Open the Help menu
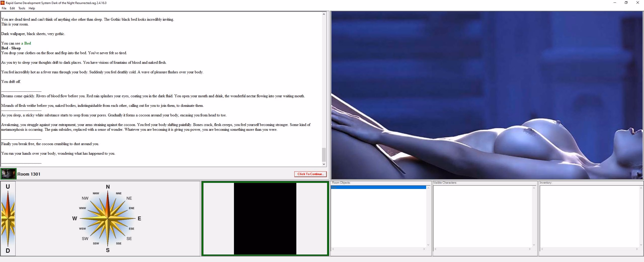 tap(32, 8)
